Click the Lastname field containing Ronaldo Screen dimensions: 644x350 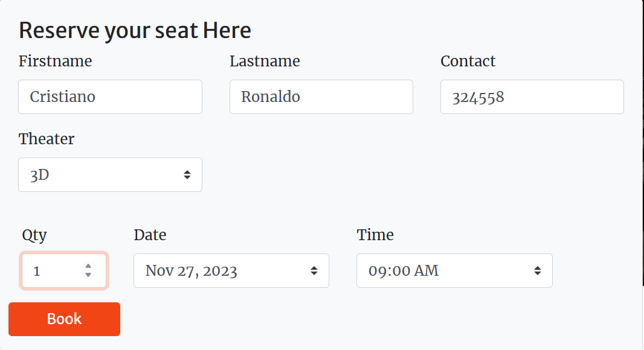tap(321, 97)
